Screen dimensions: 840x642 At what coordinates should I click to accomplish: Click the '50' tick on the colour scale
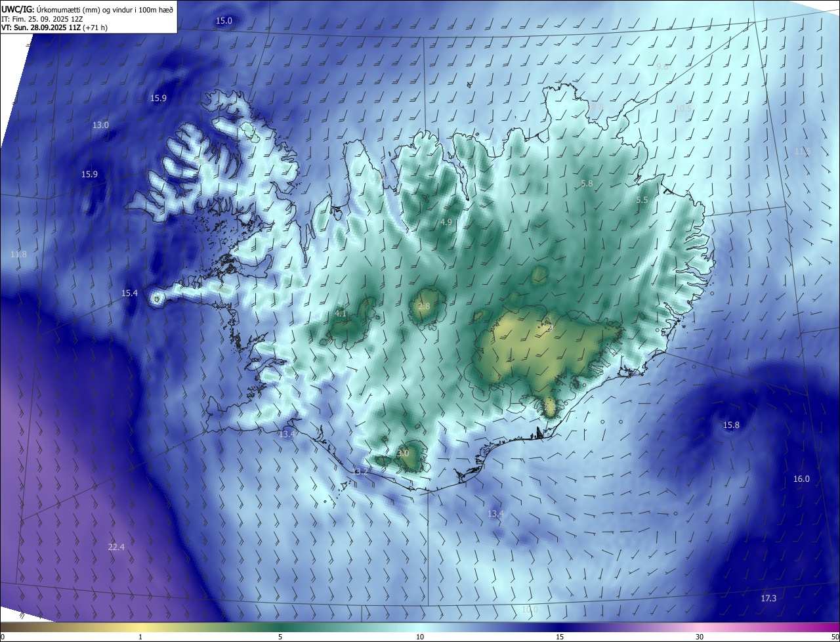(834, 637)
